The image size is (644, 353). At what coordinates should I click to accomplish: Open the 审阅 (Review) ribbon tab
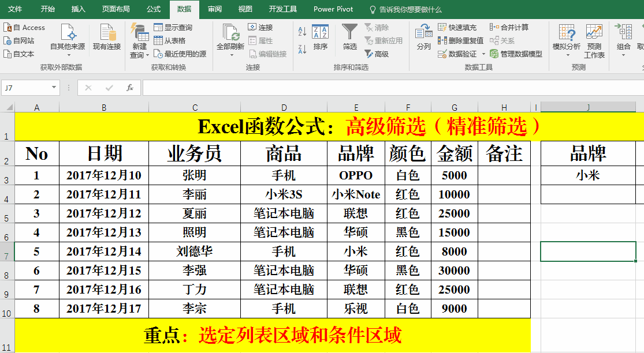click(215, 9)
